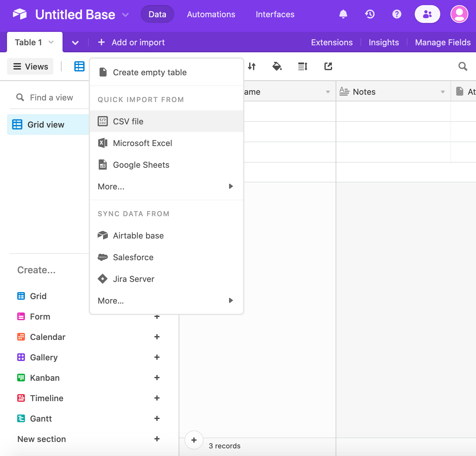
Task: Choose CSV file import
Action: point(167,121)
